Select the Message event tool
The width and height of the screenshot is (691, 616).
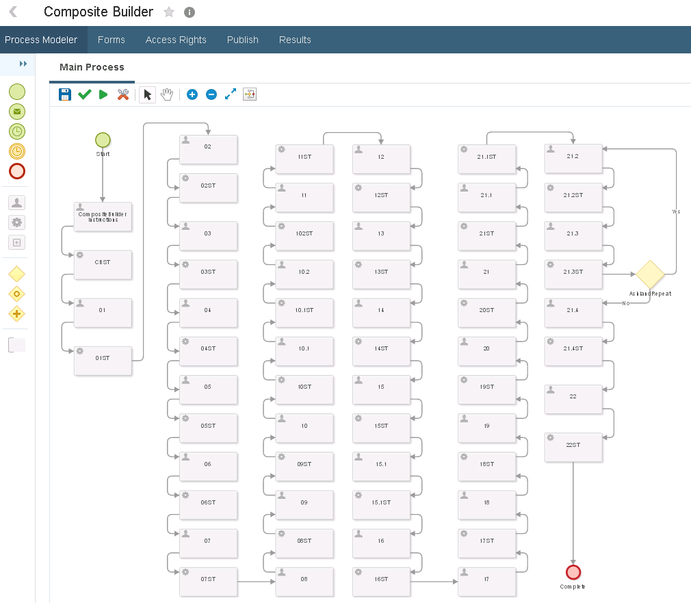click(16, 111)
